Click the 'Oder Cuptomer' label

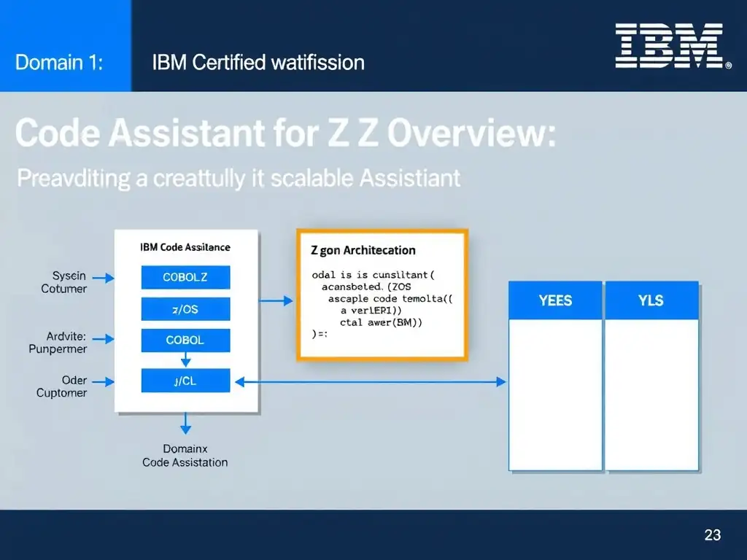pyautogui.click(x=62, y=386)
